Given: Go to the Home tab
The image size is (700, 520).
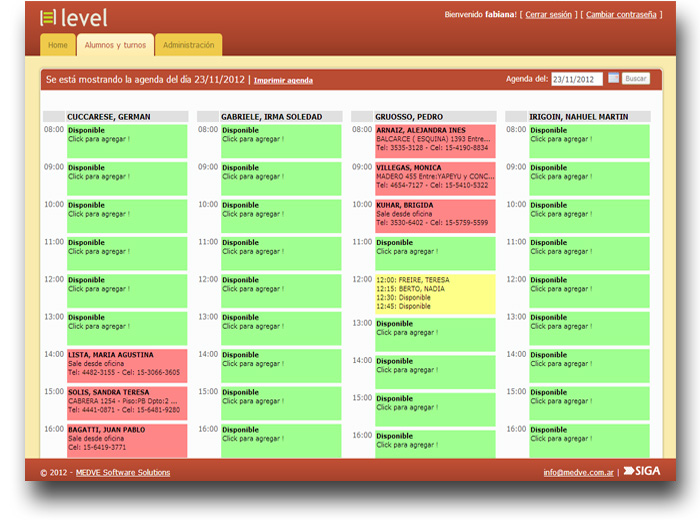Looking at the screenshot, I should (58, 45).
